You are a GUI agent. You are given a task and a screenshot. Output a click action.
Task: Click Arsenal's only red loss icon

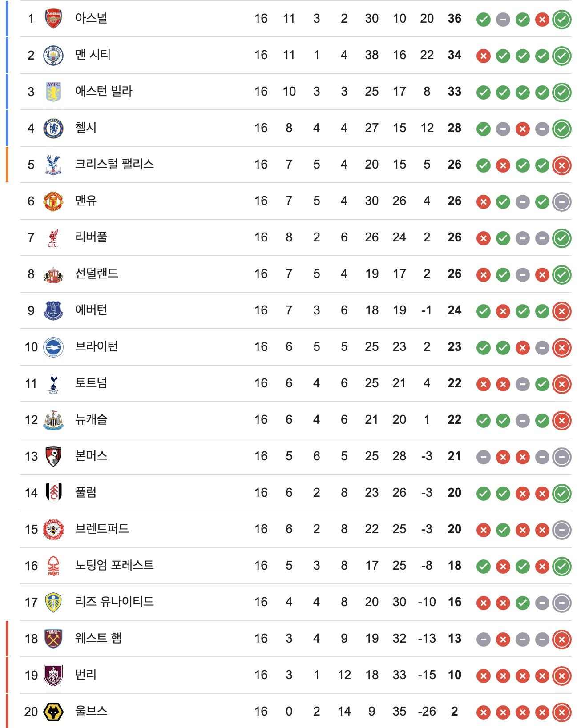[x=542, y=20]
